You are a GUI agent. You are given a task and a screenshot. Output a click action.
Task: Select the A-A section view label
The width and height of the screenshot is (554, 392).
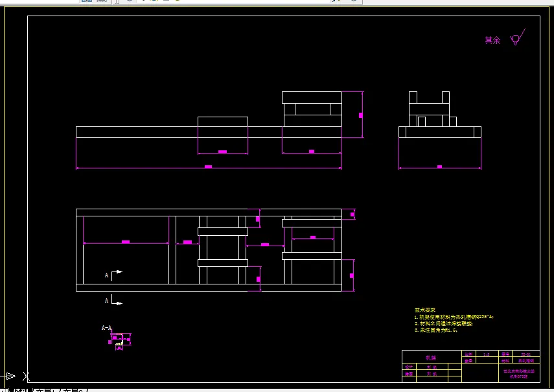pyautogui.click(x=106, y=328)
